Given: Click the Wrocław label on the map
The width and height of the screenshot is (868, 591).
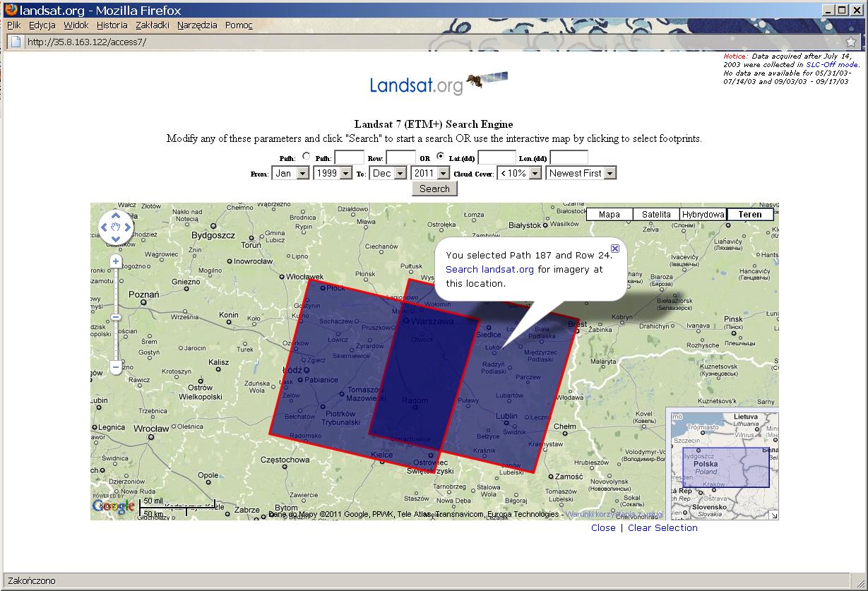Looking at the screenshot, I should 151,429.
